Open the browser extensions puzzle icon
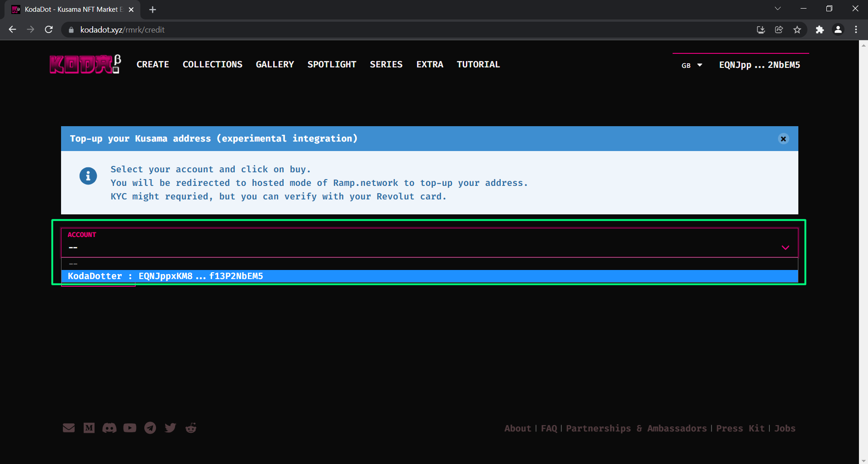The width and height of the screenshot is (868, 464). coord(820,30)
